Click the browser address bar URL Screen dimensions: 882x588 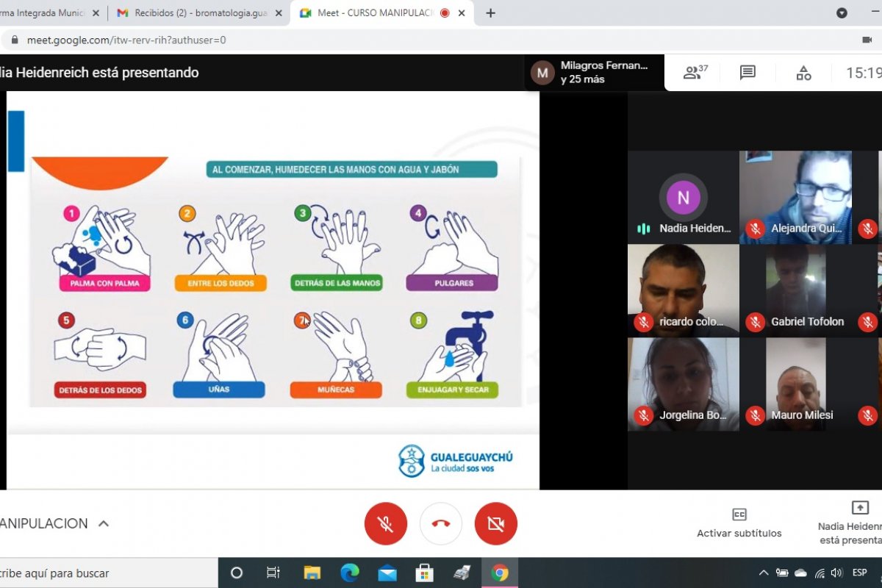126,40
